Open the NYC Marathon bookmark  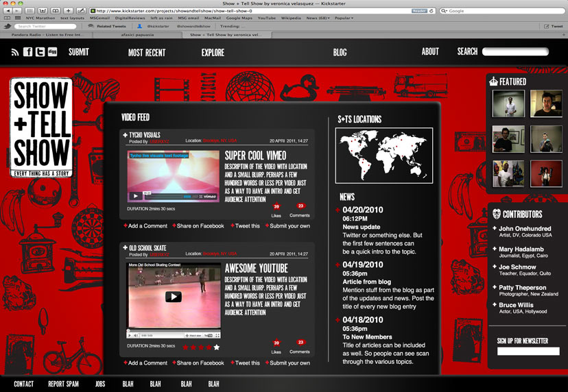(40, 18)
